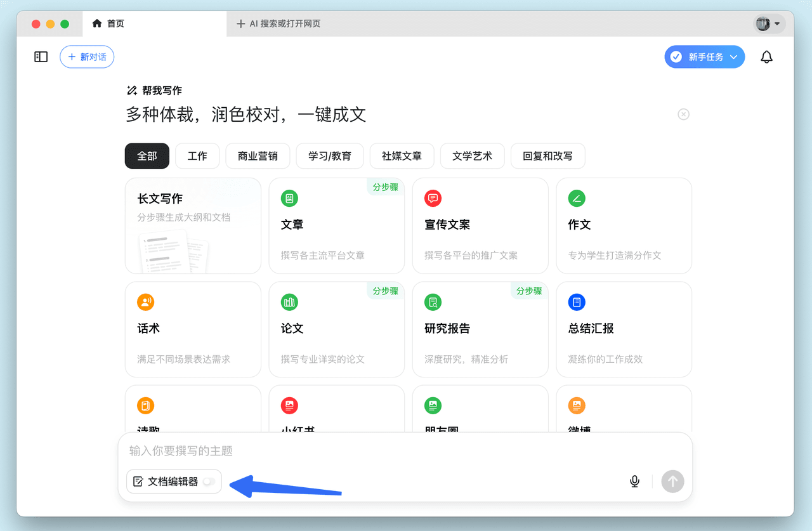812x531 pixels.
Task: Open the user avatar account menu
Action: pos(769,24)
